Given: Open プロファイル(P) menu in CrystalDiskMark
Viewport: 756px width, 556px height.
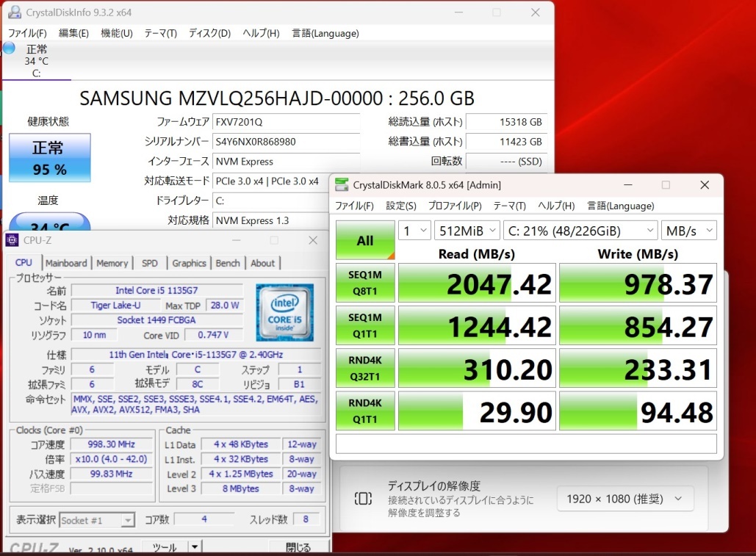Looking at the screenshot, I should coord(456,206).
